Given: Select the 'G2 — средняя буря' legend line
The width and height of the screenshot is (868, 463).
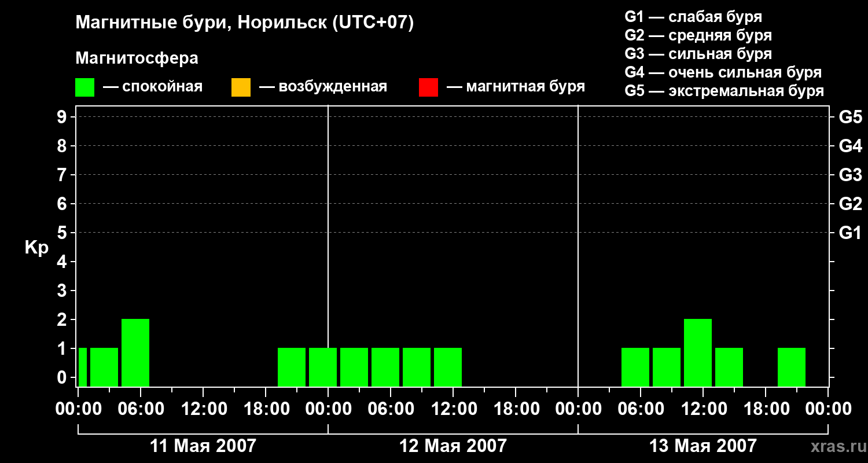Looking at the screenshot, I should point(698,35).
